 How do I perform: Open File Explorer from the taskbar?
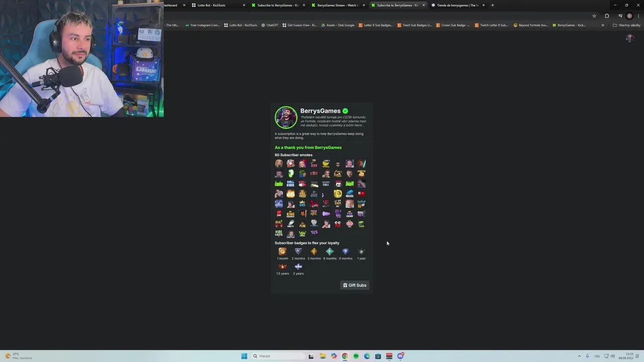323,356
